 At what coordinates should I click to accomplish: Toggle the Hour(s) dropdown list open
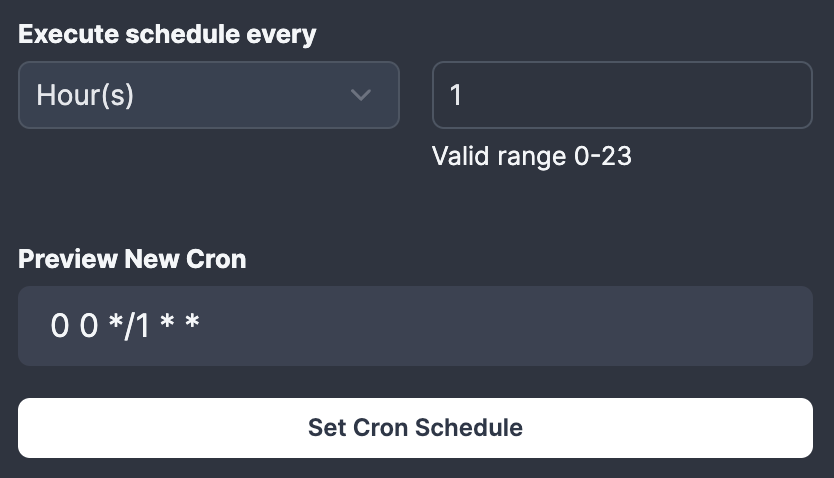tap(208, 96)
